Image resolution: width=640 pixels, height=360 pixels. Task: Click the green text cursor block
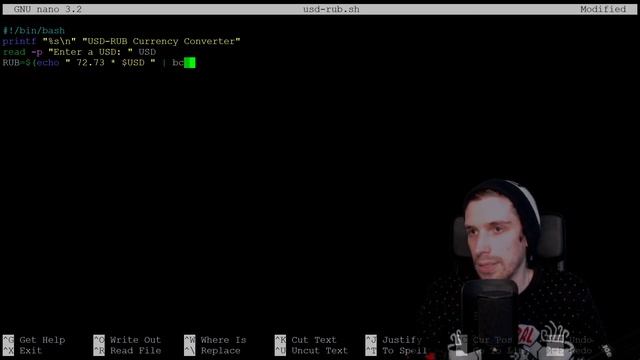[190, 62]
